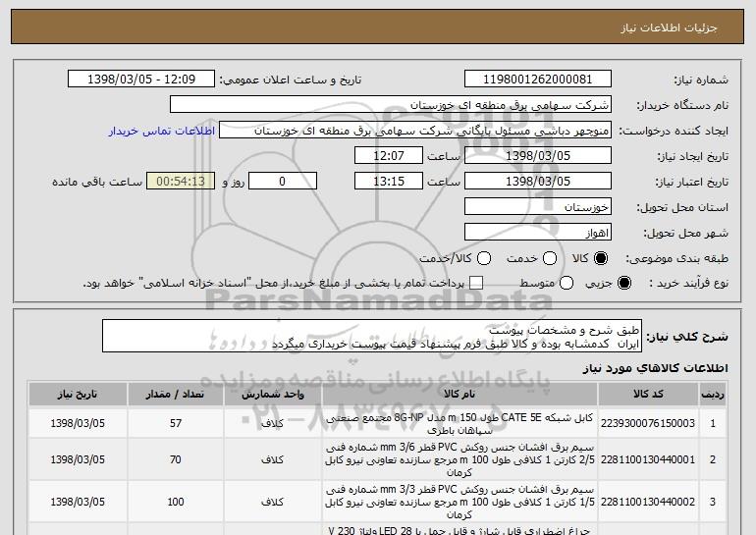The height and width of the screenshot is (535, 756).
Task: Click creation time field 12:07
Action: point(389,156)
